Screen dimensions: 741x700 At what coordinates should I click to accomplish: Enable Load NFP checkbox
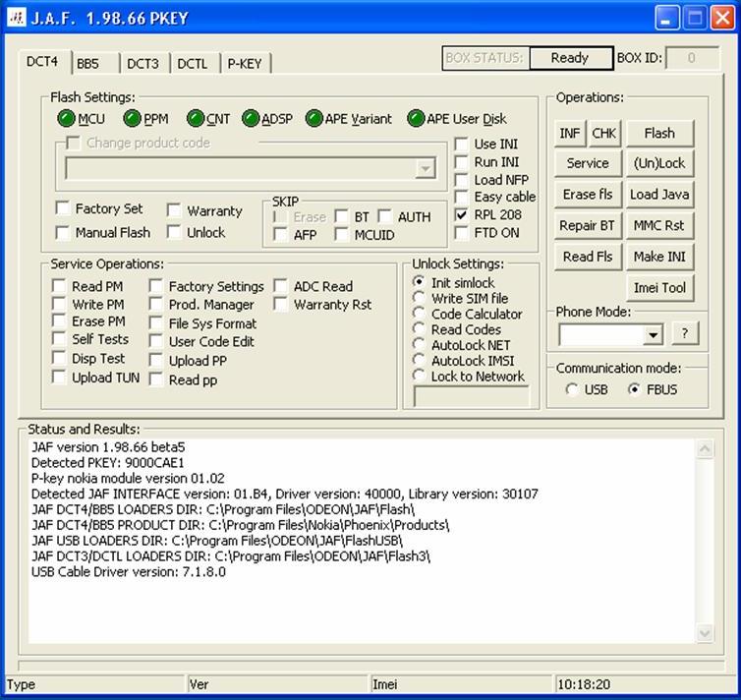click(461, 180)
